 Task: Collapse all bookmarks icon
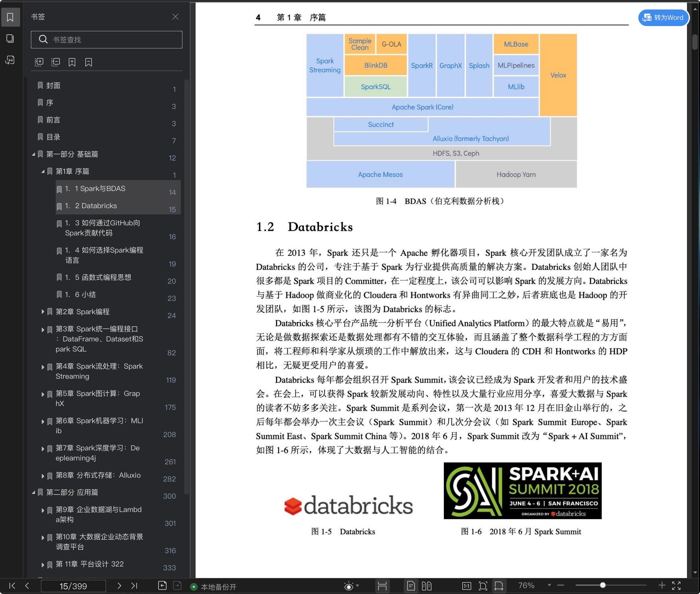pos(56,62)
